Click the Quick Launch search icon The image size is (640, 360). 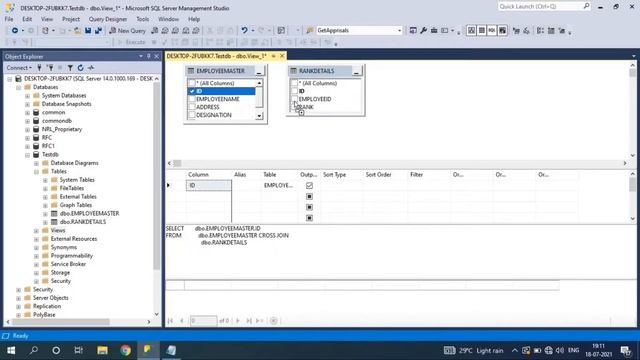coord(586,6)
